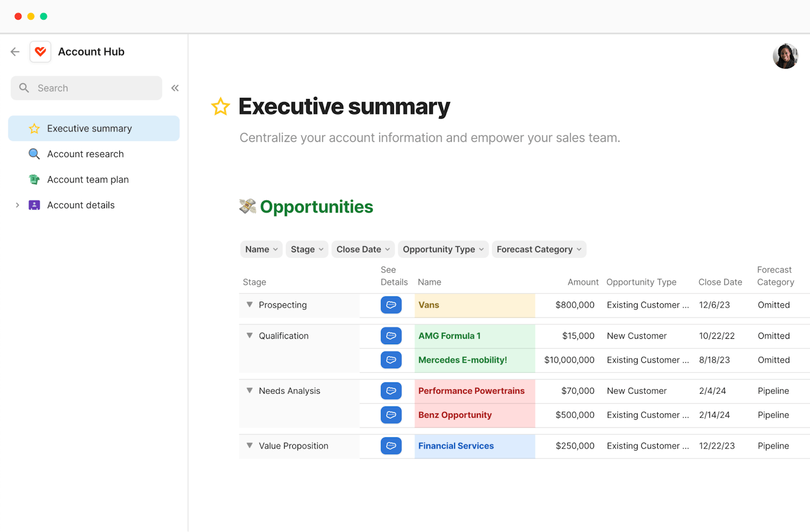Open Salesforce details for Vans
This screenshot has width=810, height=532.
click(391, 305)
